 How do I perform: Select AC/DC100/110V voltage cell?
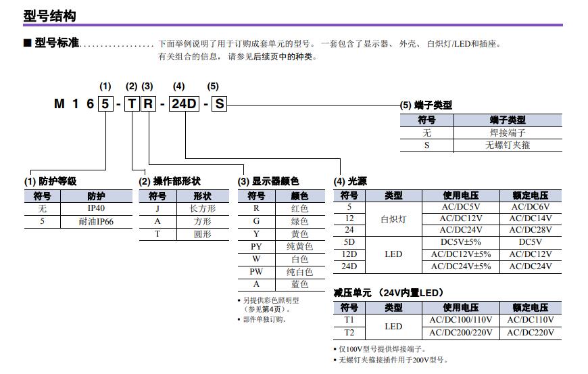tap(461, 320)
